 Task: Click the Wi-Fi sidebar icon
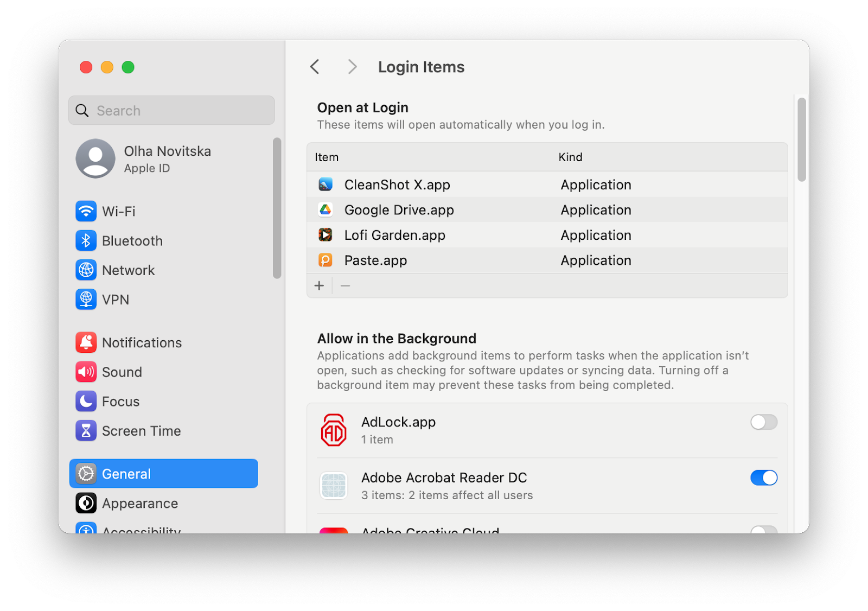[86, 211]
